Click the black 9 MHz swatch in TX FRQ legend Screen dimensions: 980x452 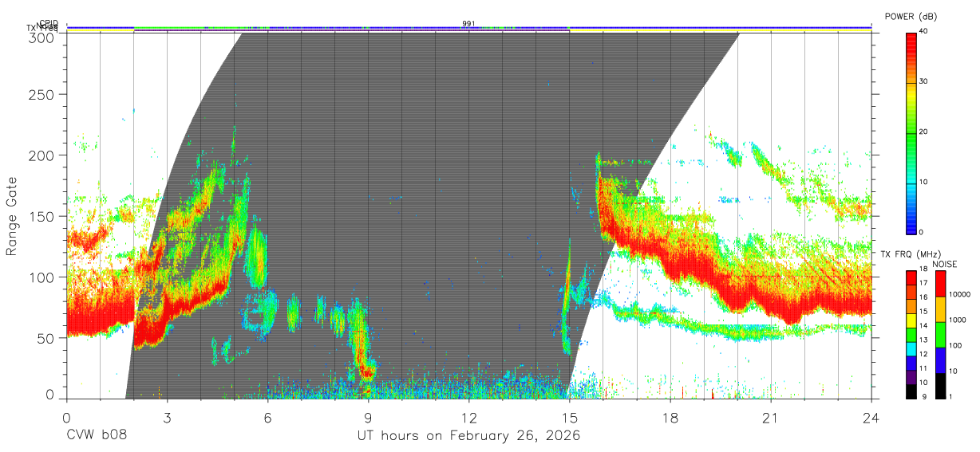tap(911, 391)
